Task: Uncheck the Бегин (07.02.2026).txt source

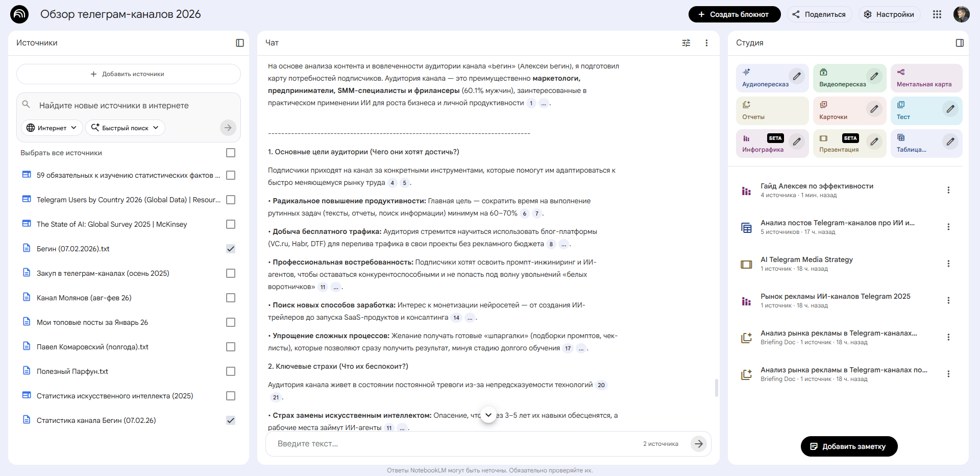Action: coord(231,249)
